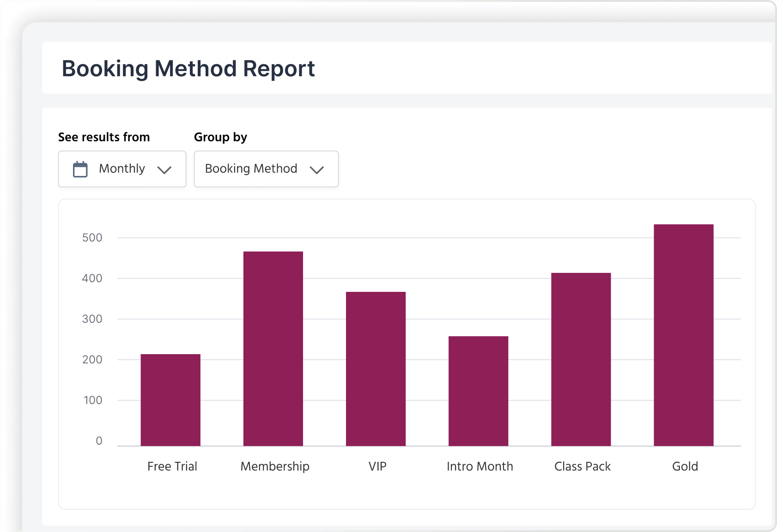Viewport: 777px width, 532px height.
Task: Select the Gold bar in chart
Action: click(684, 335)
